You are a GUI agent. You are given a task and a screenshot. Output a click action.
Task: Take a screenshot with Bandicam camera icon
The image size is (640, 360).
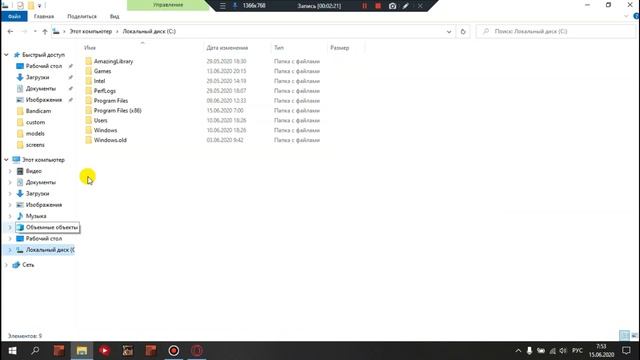392,6
